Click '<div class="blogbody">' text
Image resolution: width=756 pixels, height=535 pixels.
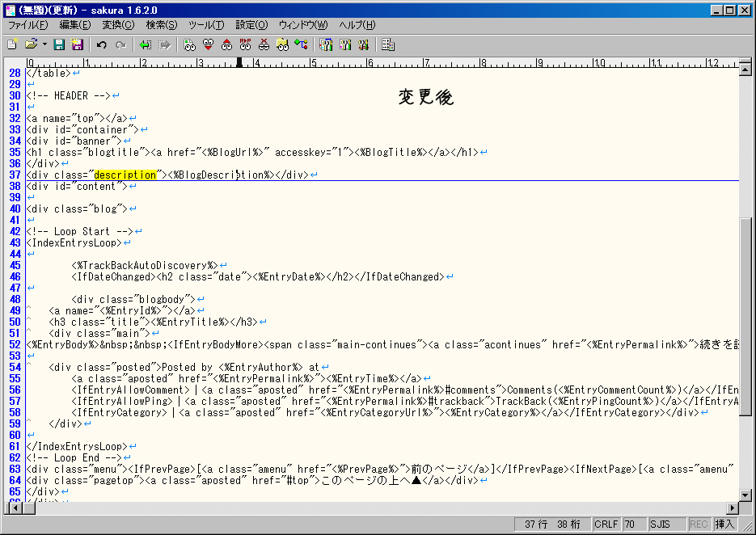click(133, 299)
